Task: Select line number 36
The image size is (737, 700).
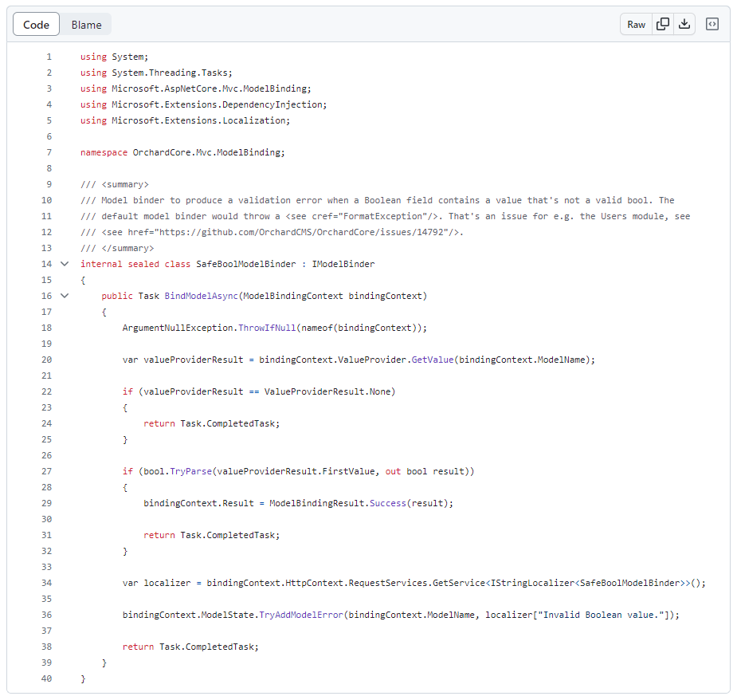Action: [x=46, y=615]
